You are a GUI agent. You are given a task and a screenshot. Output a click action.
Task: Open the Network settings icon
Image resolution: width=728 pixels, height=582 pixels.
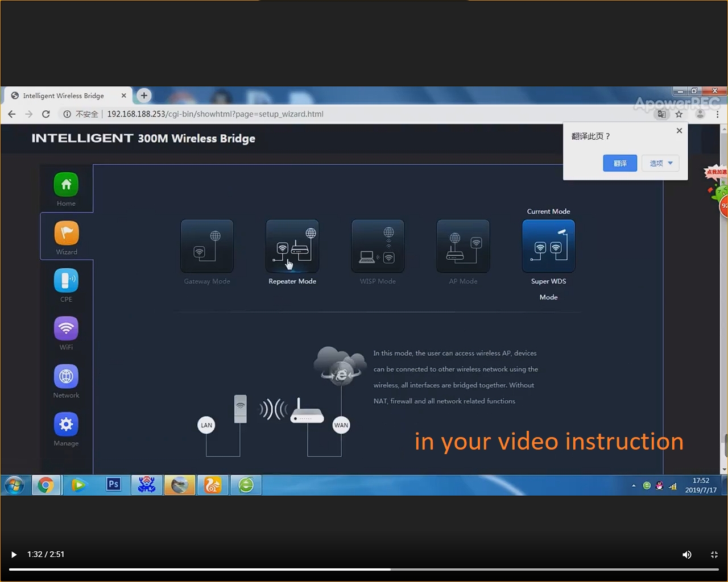pyautogui.click(x=66, y=376)
